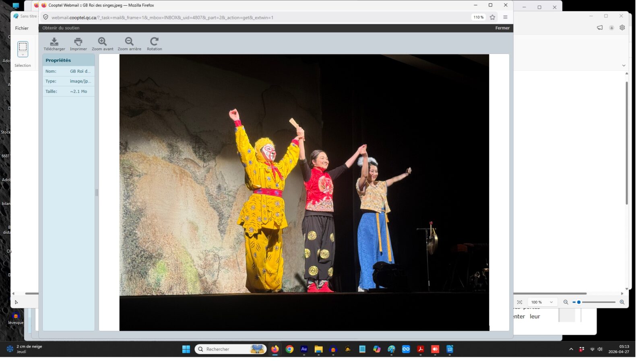Select the size value ~2.1 Mo
Screen dimensions: 644x362
(78, 91)
